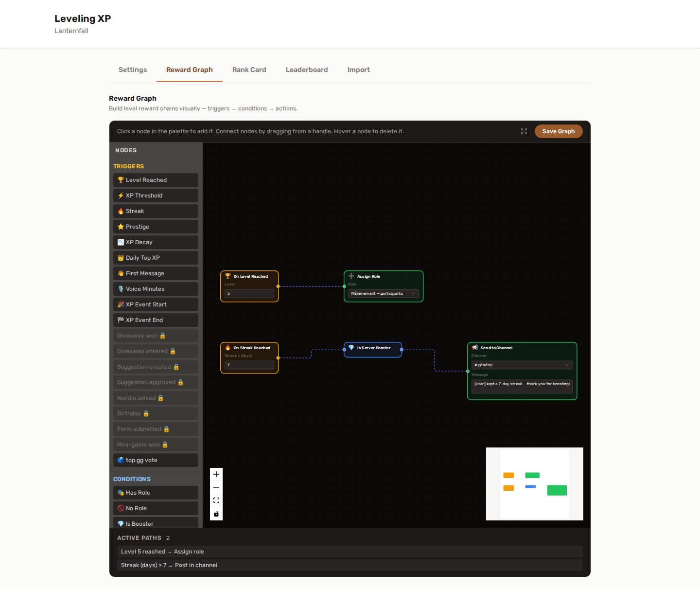This screenshot has height=589, width=700.
Task: Add the XP Decay trigger node
Action: tap(156, 242)
